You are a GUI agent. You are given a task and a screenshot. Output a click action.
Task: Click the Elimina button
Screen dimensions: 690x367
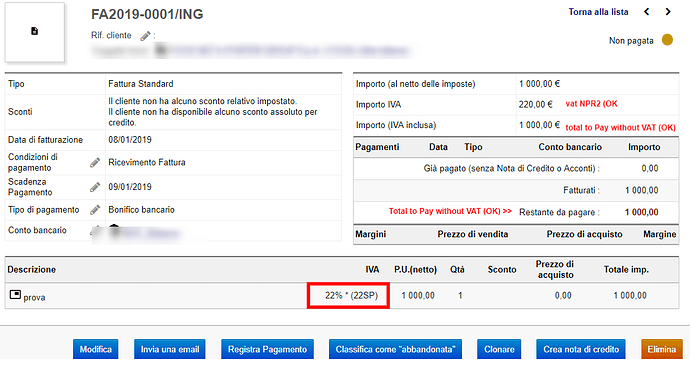pos(661,349)
